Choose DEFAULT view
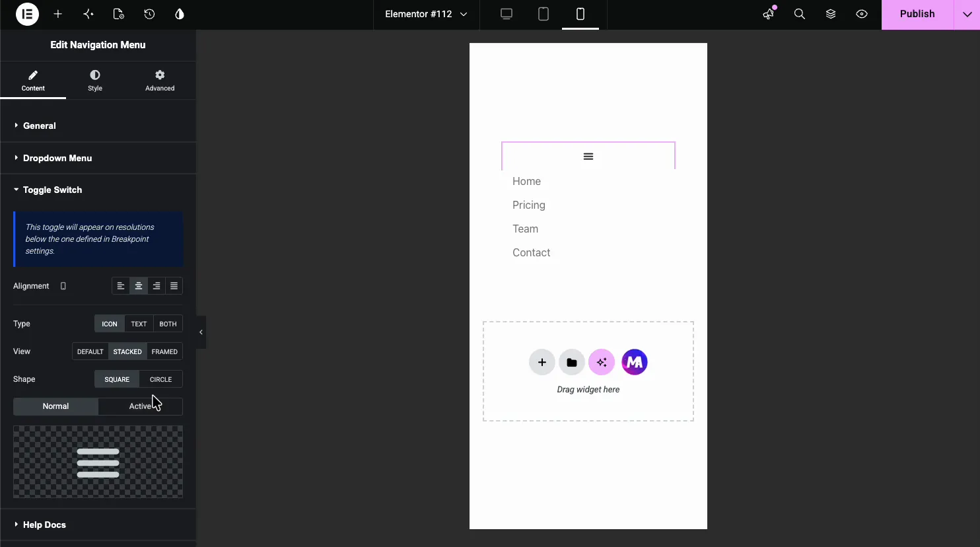The image size is (980, 547). pos(90,351)
